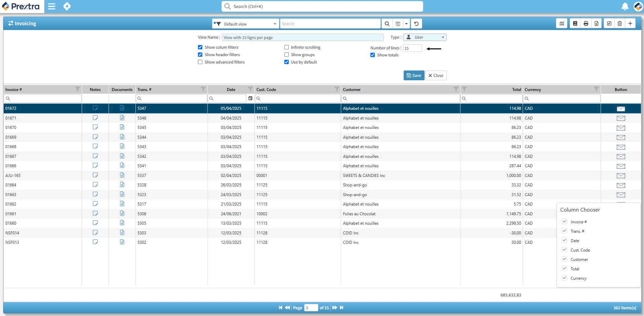Open the document icon for invoice 01670
Screen dimensions: 644x316
coord(122,127)
